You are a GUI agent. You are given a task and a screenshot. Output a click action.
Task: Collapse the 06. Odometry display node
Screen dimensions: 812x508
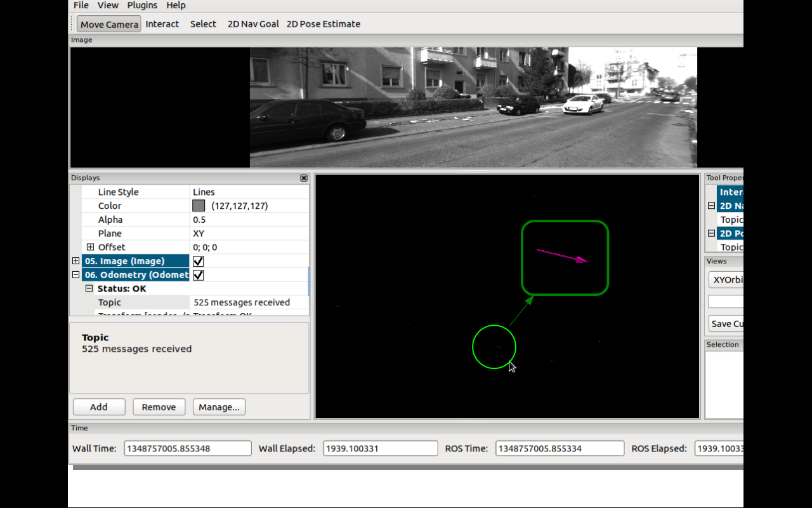point(76,275)
